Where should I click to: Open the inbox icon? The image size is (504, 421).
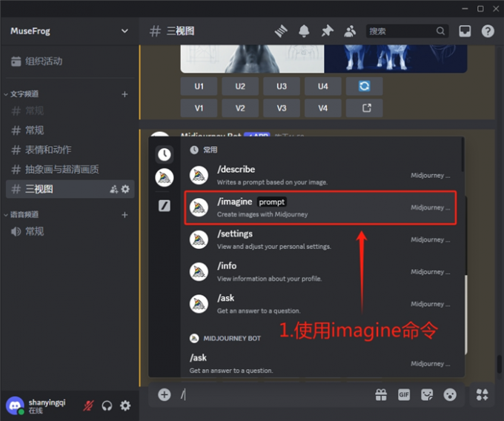coord(465,31)
